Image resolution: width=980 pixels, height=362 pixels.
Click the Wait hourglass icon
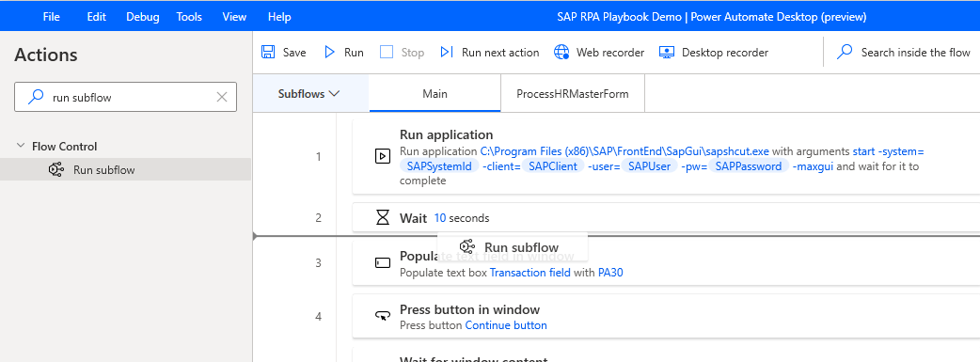tap(383, 217)
